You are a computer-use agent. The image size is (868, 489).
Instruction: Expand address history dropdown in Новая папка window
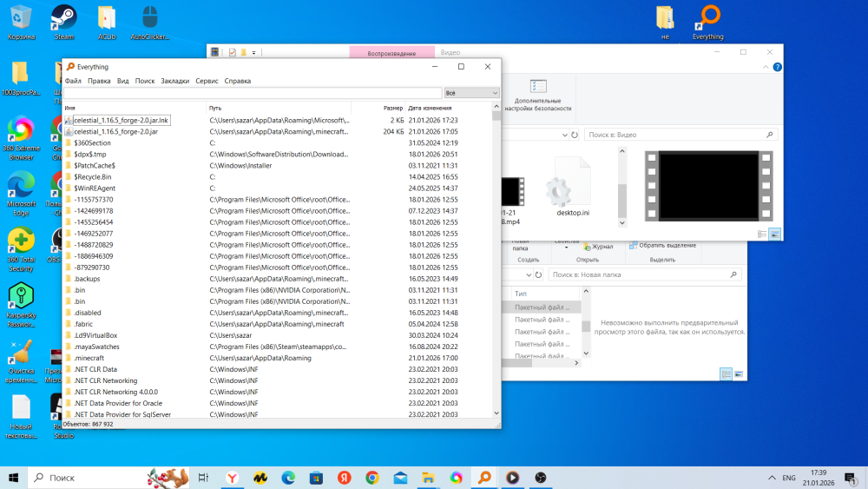coord(528,274)
